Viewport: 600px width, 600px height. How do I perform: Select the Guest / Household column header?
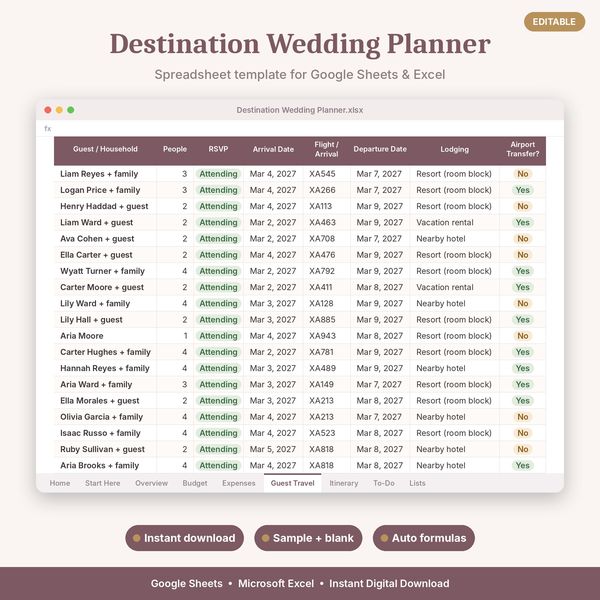(105, 149)
